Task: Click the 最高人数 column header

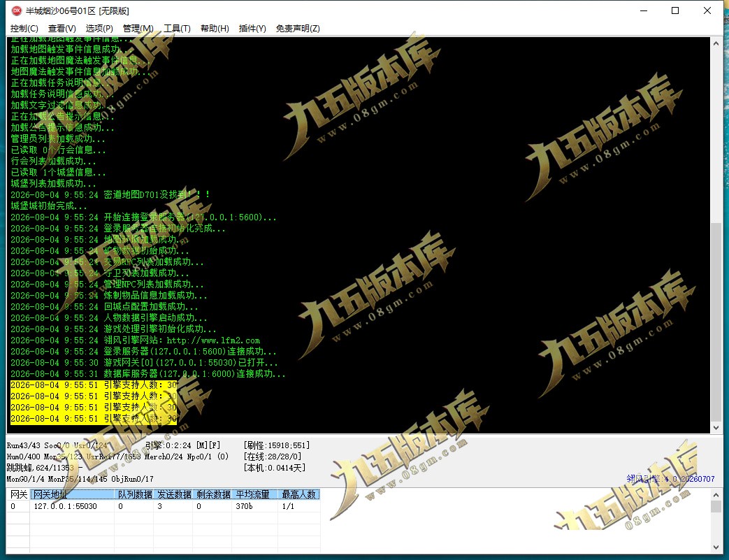Action: click(x=299, y=494)
